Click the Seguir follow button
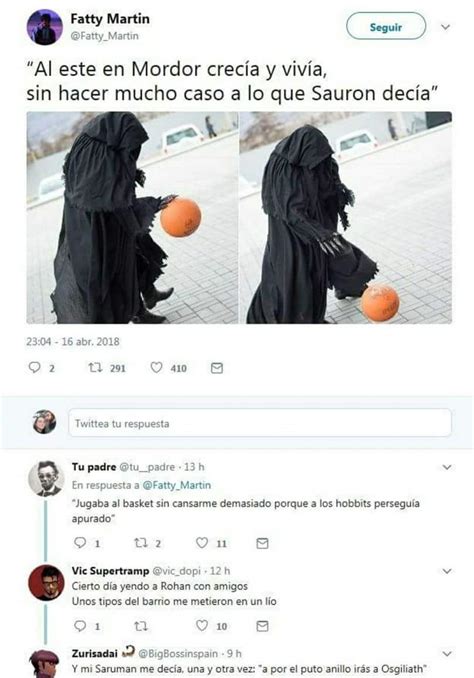This screenshot has height=678, width=474. (x=386, y=26)
